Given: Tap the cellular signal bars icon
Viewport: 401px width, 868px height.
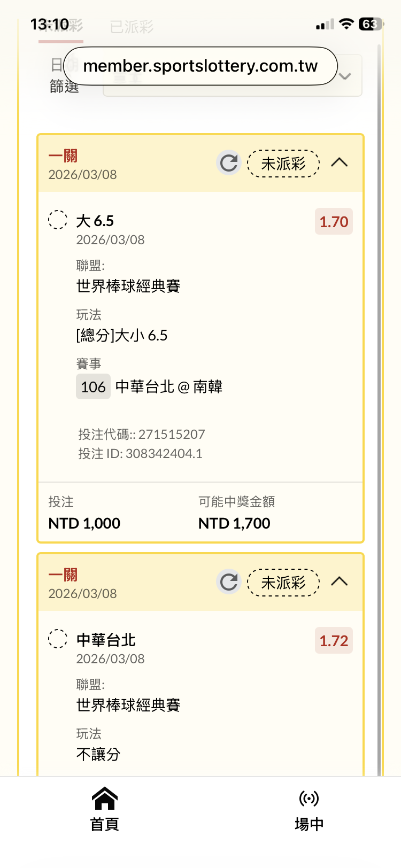Looking at the screenshot, I should coord(325,24).
